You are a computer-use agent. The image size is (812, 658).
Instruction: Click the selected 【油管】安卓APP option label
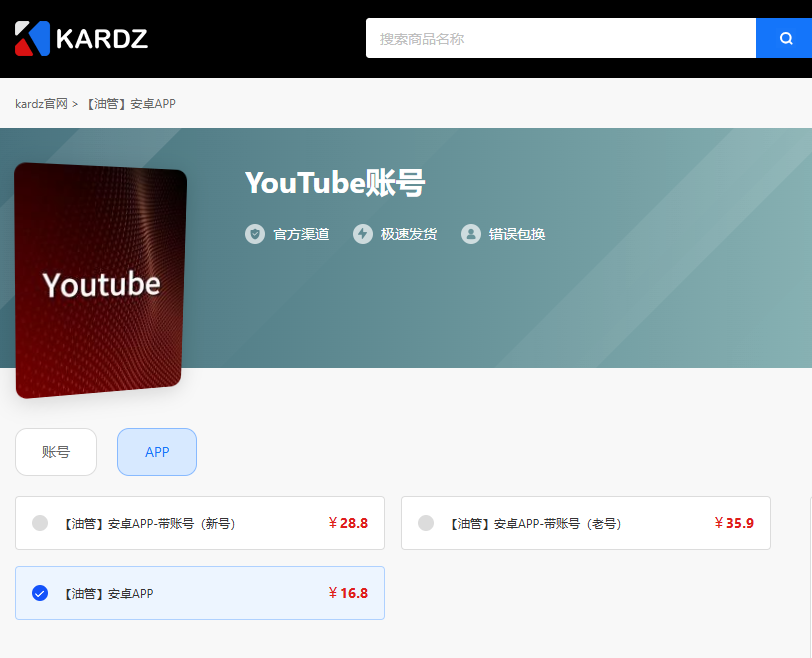point(108,593)
